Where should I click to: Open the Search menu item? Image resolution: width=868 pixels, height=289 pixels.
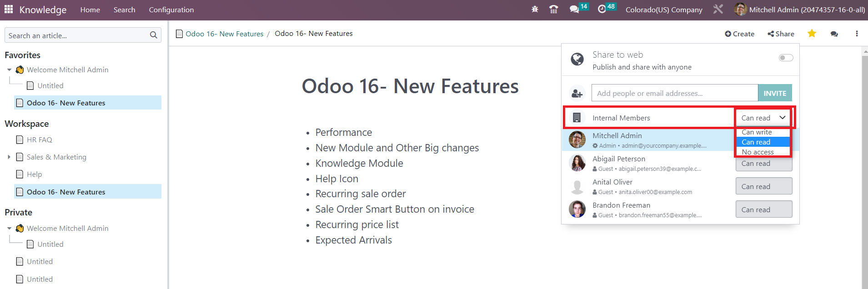pos(124,10)
